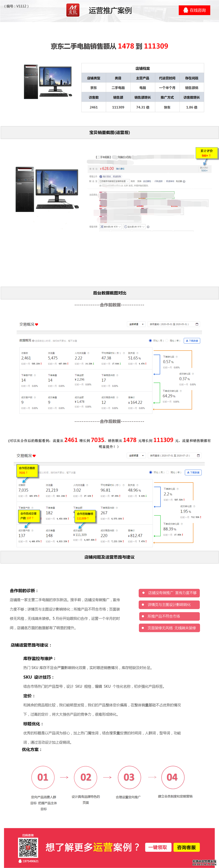Click the 74.31 倍 cell in 店铺档案 table
Viewport: 219px width, 868px height.
click(143, 107)
